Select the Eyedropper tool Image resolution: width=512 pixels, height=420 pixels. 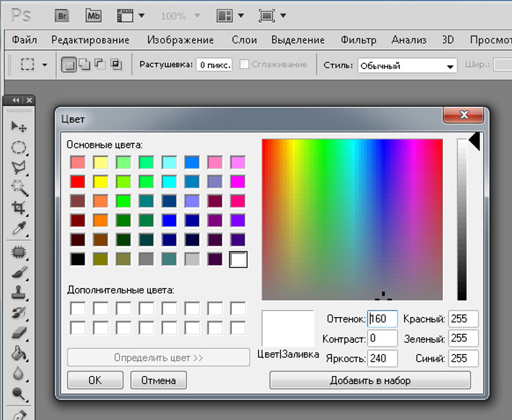click(19, 228)
